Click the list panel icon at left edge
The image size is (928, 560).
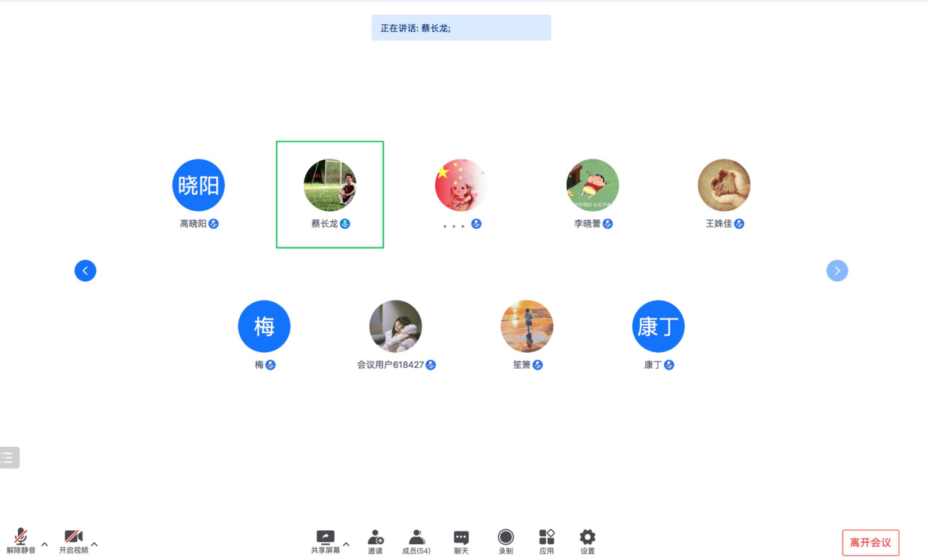8,457
